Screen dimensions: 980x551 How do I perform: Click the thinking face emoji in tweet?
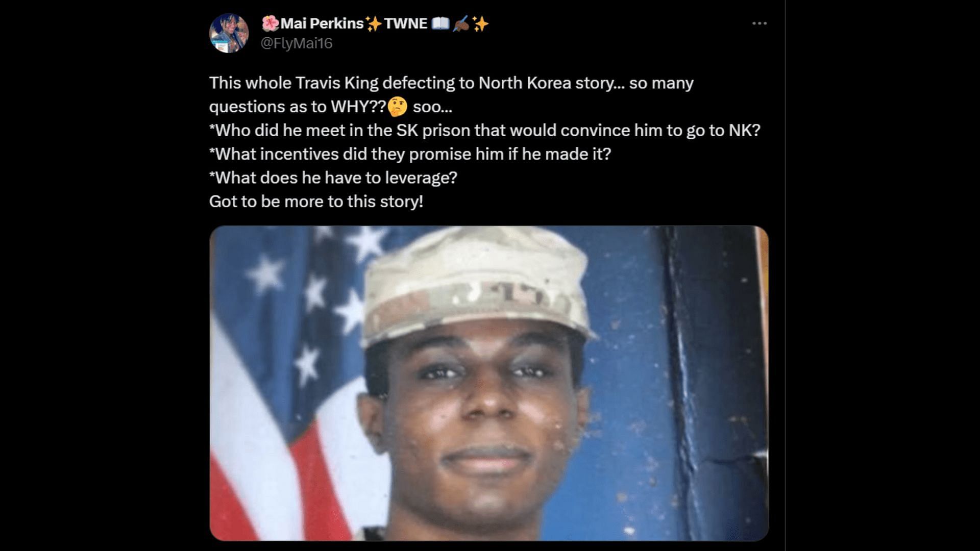(x=398, y=107)
